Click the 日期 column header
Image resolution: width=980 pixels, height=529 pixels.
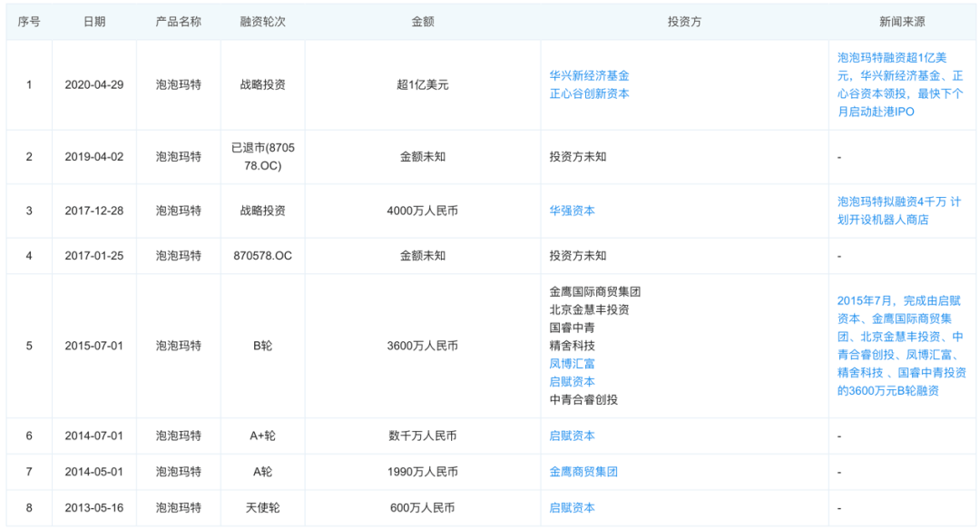(x=93, y=21)
